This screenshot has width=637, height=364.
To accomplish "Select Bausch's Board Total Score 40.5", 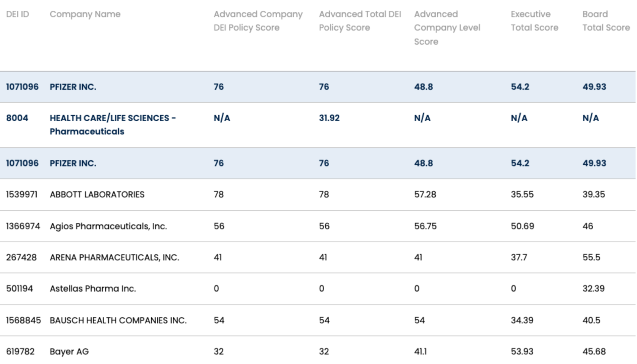I will [591, 321].
